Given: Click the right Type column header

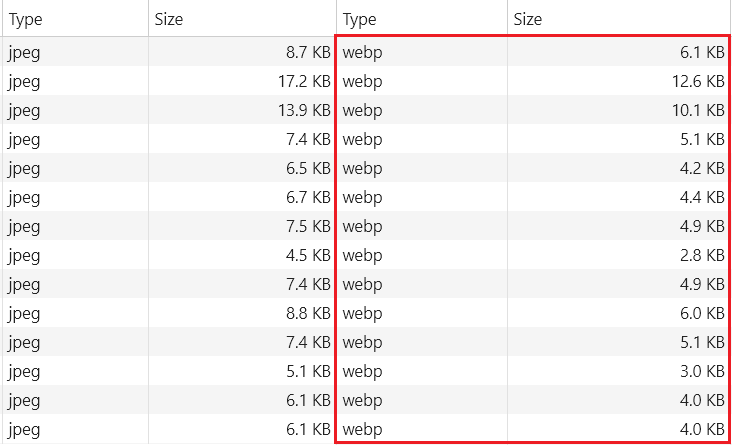Looking at the screenshot, I should click(x=422, y=19).
